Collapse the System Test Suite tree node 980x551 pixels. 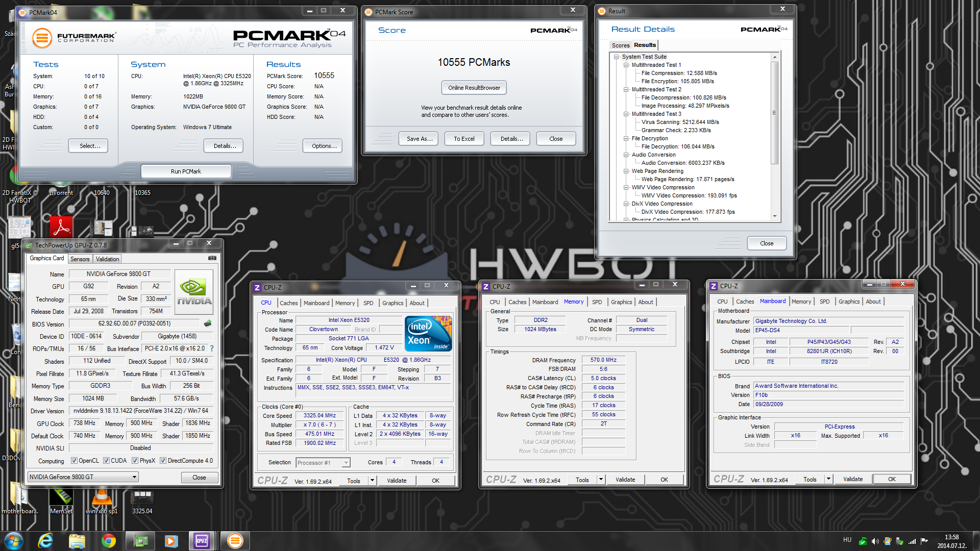(x=617, y=57)
